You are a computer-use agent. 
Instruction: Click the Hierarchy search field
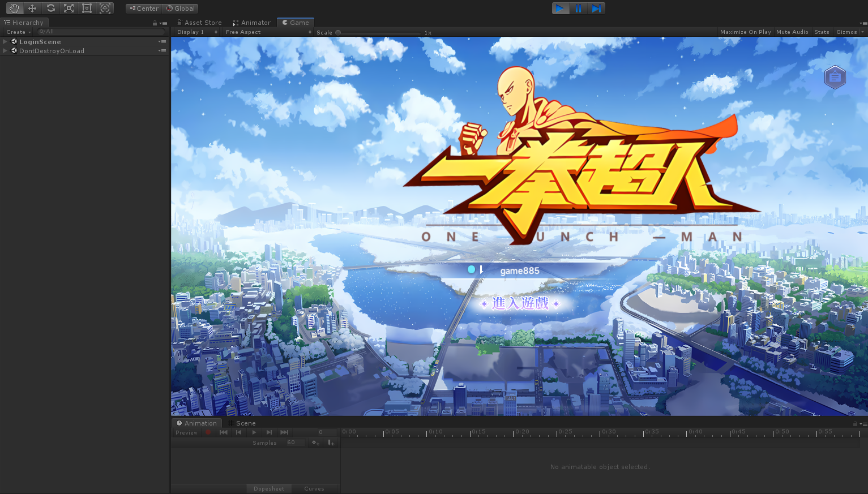(x=101, y=32)
